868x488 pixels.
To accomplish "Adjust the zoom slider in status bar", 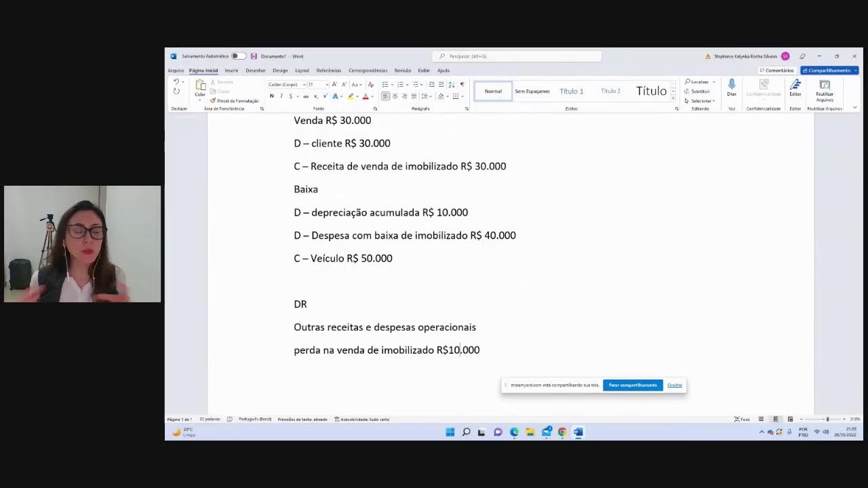I will (x=827, y=419).
